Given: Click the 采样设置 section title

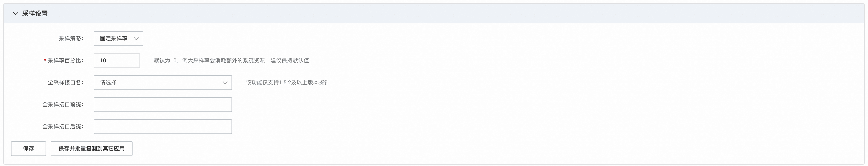Looking at the screenshot, I should click(x=35, y=14).
